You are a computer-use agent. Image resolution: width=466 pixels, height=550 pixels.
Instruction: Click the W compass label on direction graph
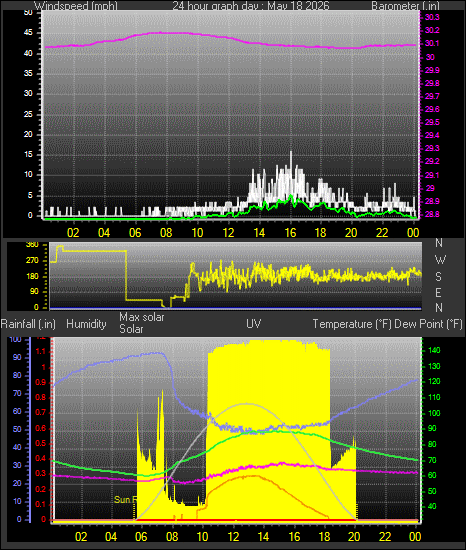[440, 260]
